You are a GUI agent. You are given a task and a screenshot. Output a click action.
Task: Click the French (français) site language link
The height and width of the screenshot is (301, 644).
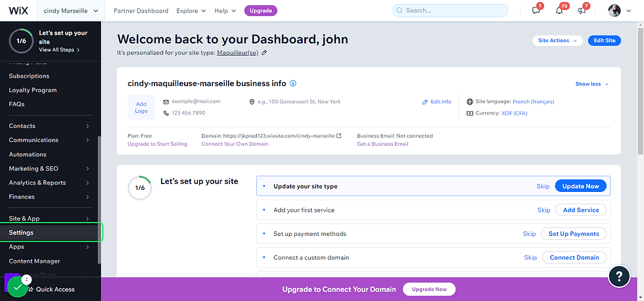pos(533,101)
